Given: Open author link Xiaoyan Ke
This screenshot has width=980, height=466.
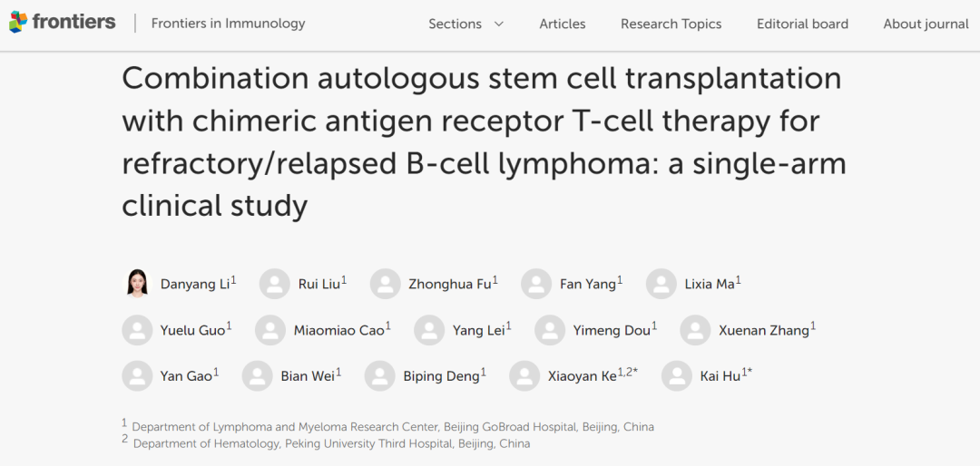Looking at the screenshot, I should (x=582, y=376).
